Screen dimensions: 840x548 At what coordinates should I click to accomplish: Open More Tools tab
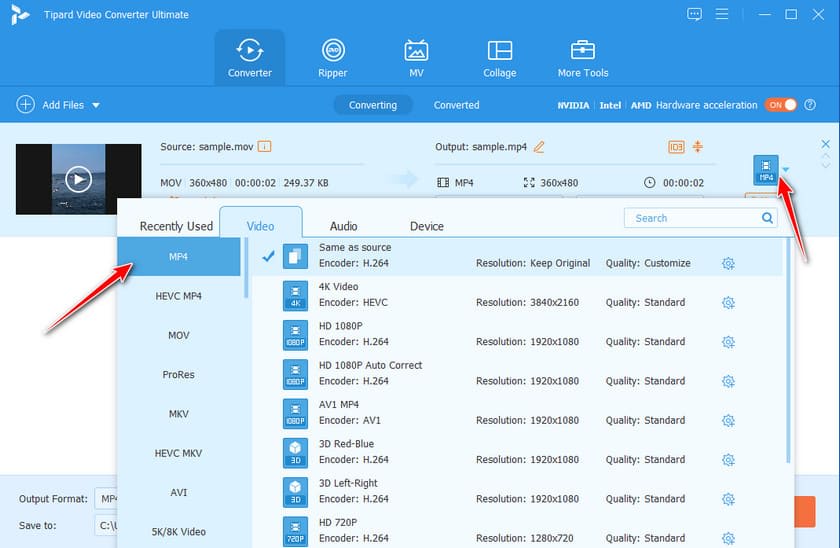(x=583, y=58)
